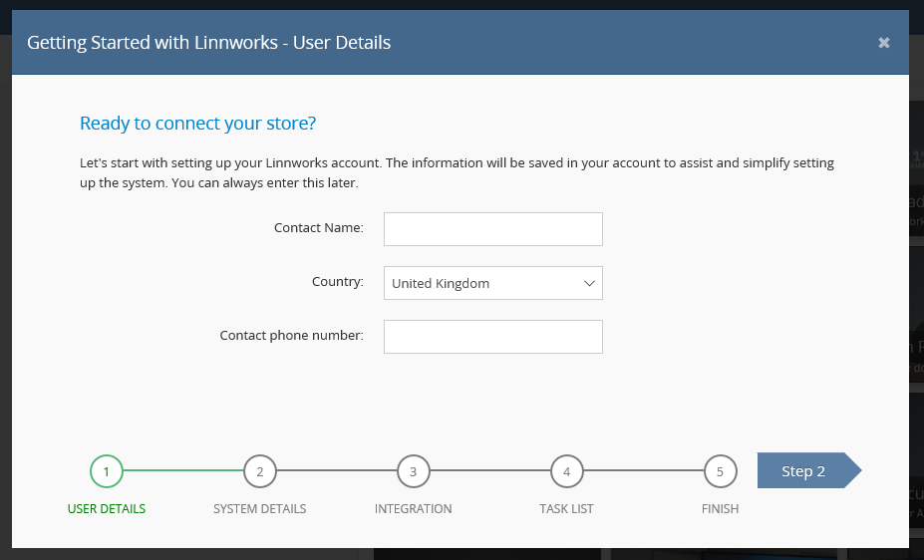The image size is (924, 560).
Task: Go to the FINISH step label
Action: tap(720, 509)
